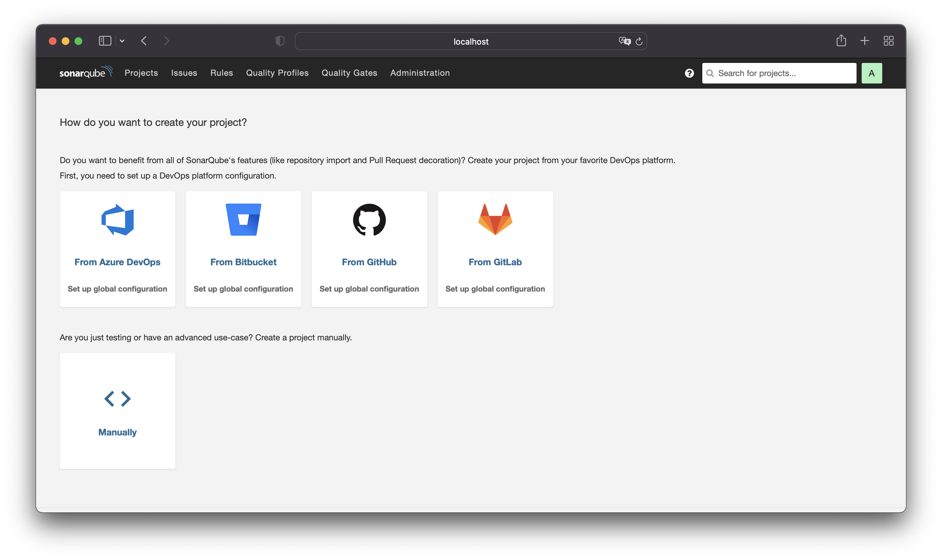Viewport: 942px width, 560px height.
Task: Click the Manually code brackets icon
Action: [117, 398]
